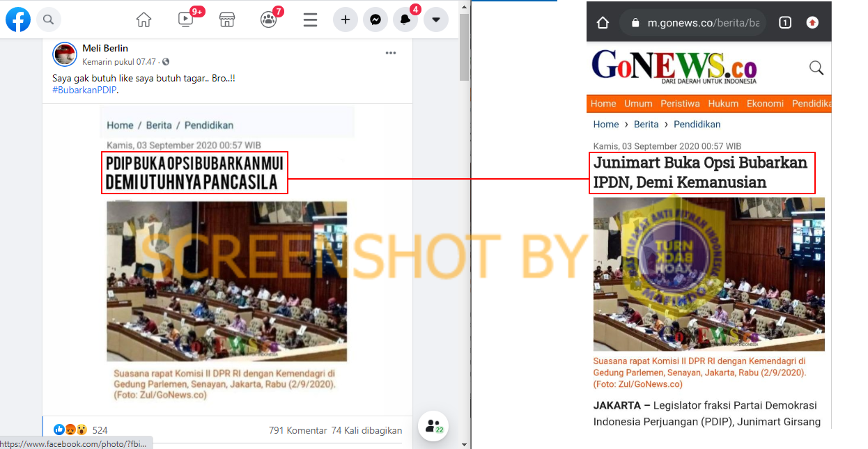Select Pendidikan in orange menu
The width and height of the screenshot is (868, 449).
812,104
